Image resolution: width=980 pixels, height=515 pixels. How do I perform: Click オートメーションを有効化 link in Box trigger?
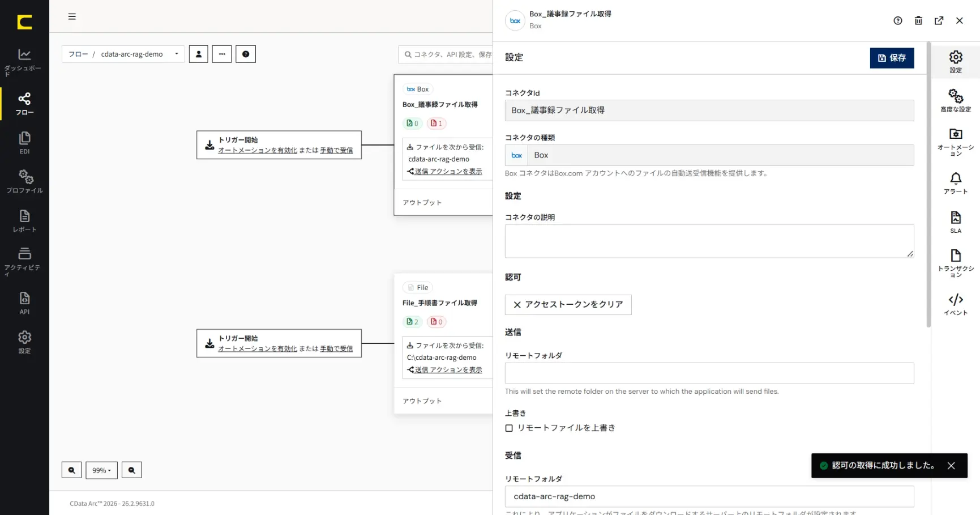pos(258,150)
